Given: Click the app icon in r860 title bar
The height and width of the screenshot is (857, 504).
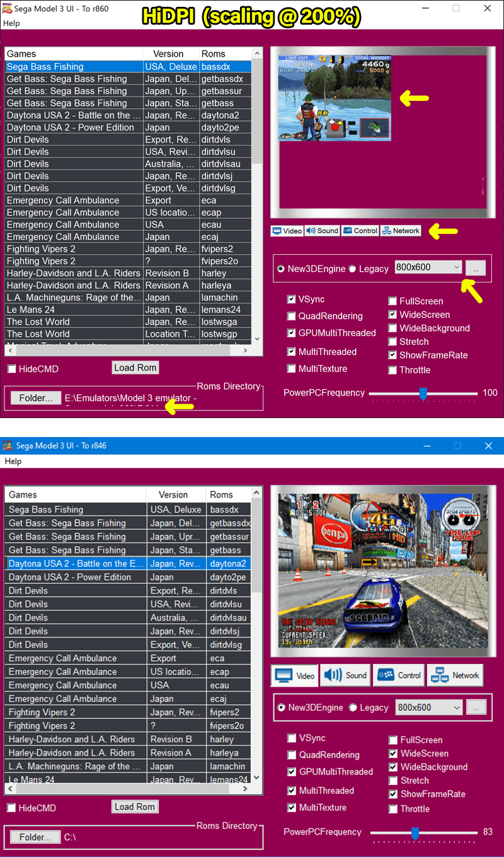Looking at the screenshot, I should pyautogui.click(x=7, y=8).
